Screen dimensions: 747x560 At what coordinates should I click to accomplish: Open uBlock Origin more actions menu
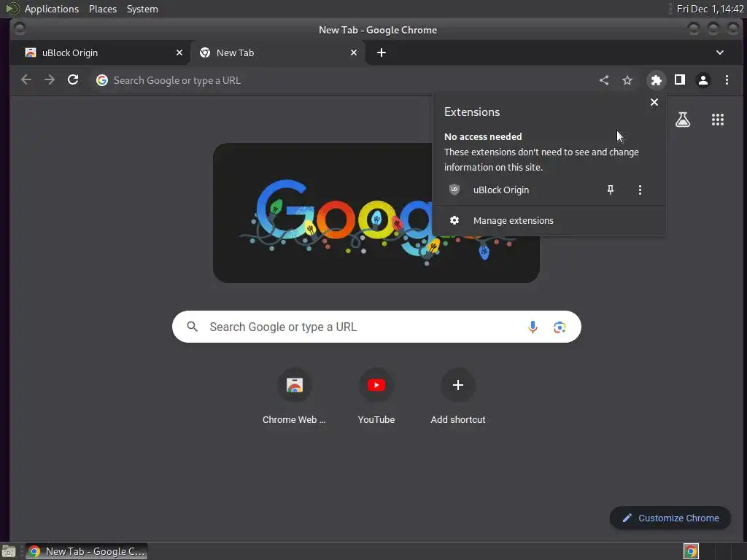pos(640,190)
